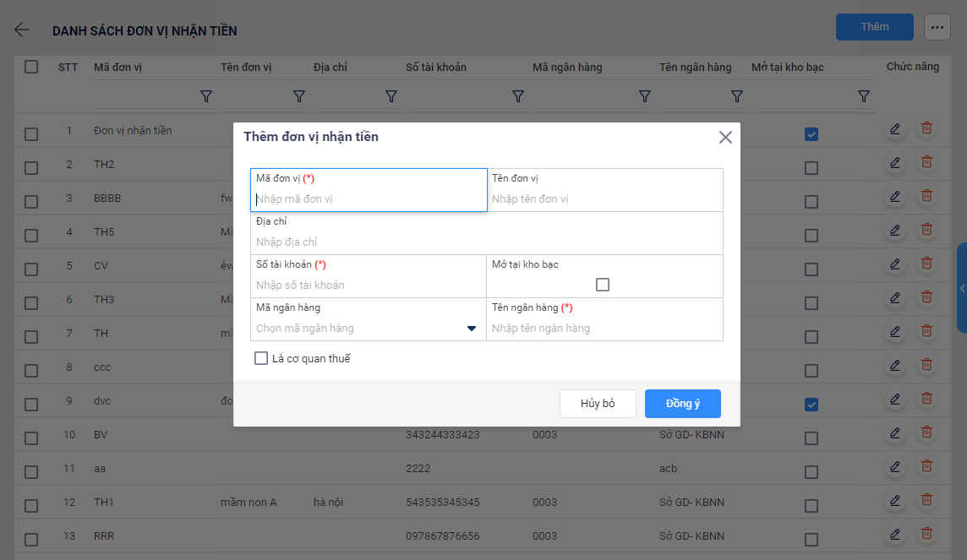
Task: Delete the BBBB row
Action: pyautogui.click(x=926, y=196)
